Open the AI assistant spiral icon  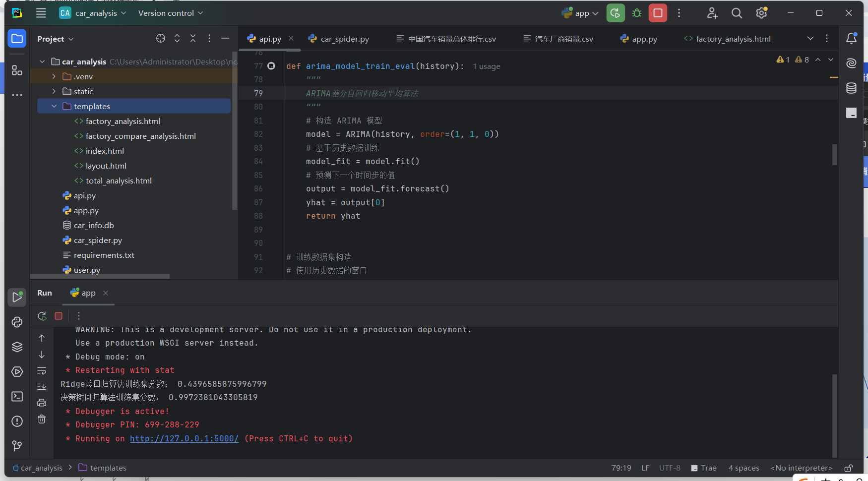click(x=852, y=63)
